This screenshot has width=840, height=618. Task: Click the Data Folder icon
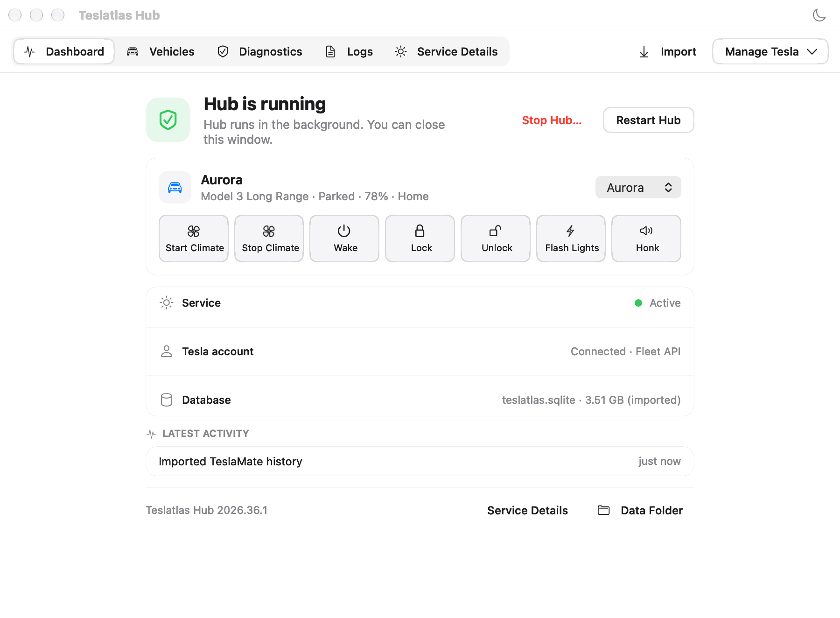click(604, 510)
